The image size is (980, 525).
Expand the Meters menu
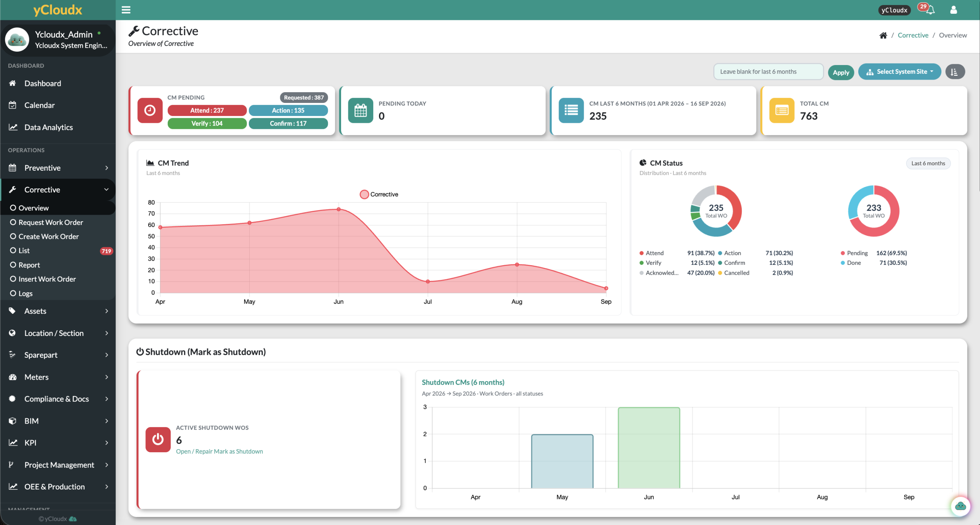(x=58, y=377)
